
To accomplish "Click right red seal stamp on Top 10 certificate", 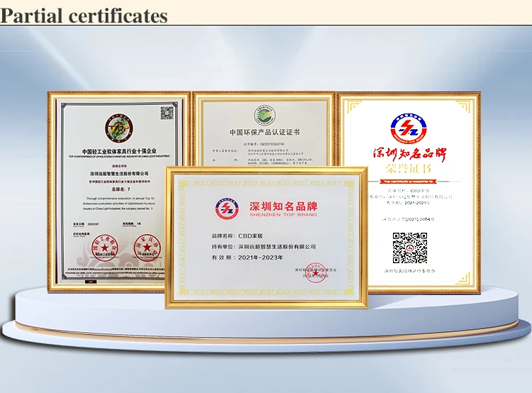I will 147,248.
